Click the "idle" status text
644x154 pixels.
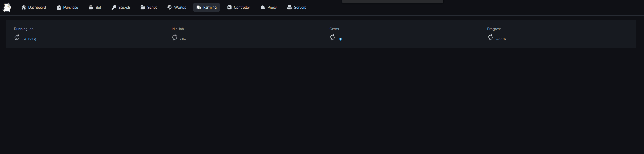tap(183, 39)
